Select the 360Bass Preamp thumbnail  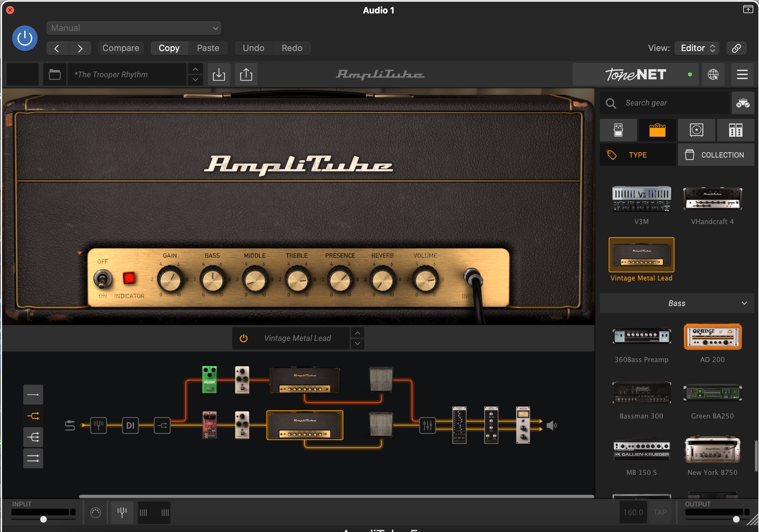click(641, 337)
